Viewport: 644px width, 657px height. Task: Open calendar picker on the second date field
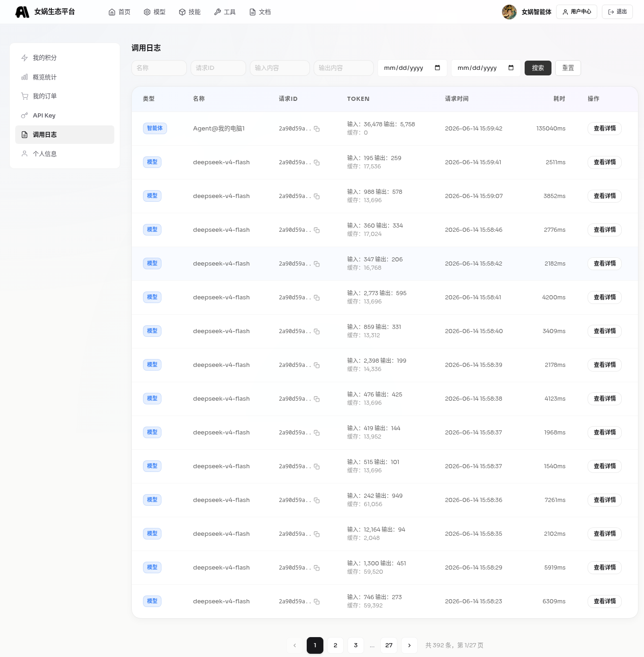[511, 68]
